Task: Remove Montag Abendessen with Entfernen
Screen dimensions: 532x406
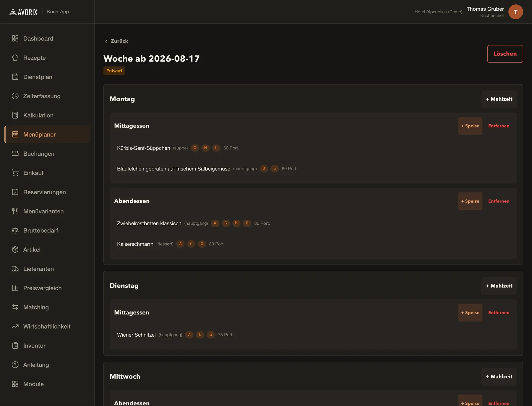Action: [x=499, y=201]
